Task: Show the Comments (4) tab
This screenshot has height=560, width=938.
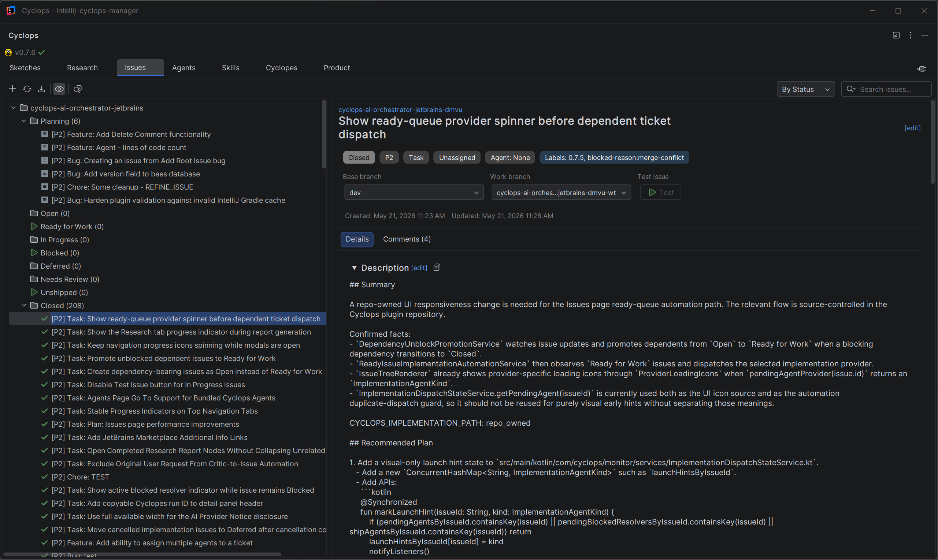Action: tap(407, 239)
